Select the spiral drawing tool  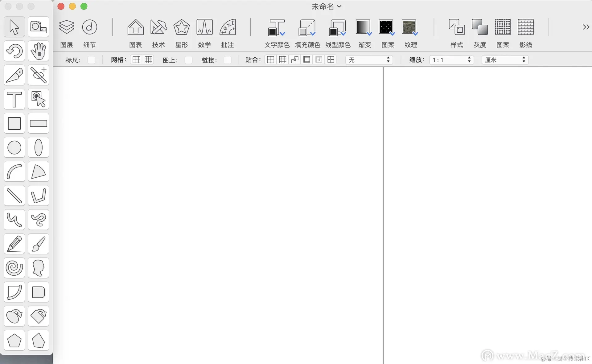[x=14, y=268]
